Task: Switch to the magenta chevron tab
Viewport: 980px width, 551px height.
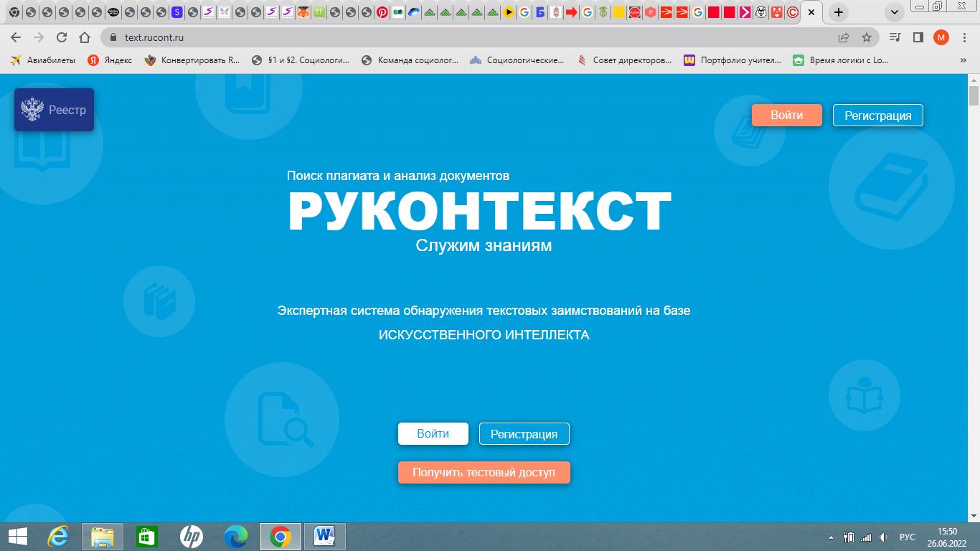Action: [745, 12]
